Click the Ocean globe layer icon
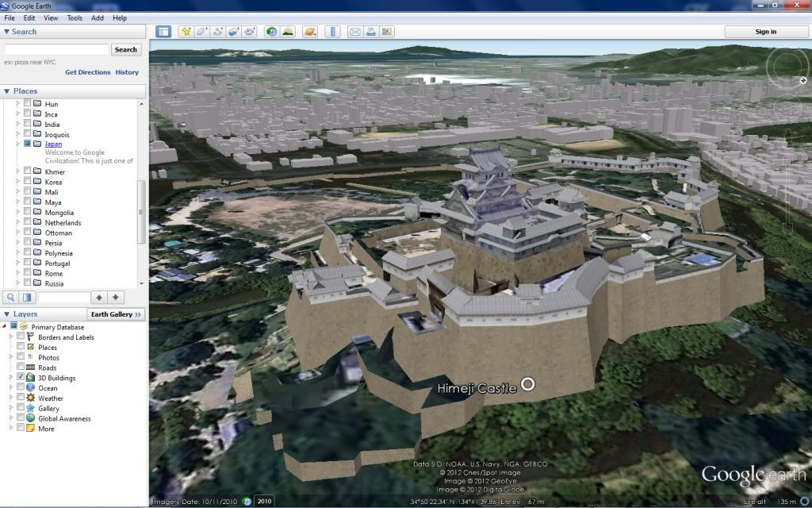Image resolution: width=812 pixels, height=508 pixels. (31, 387)
